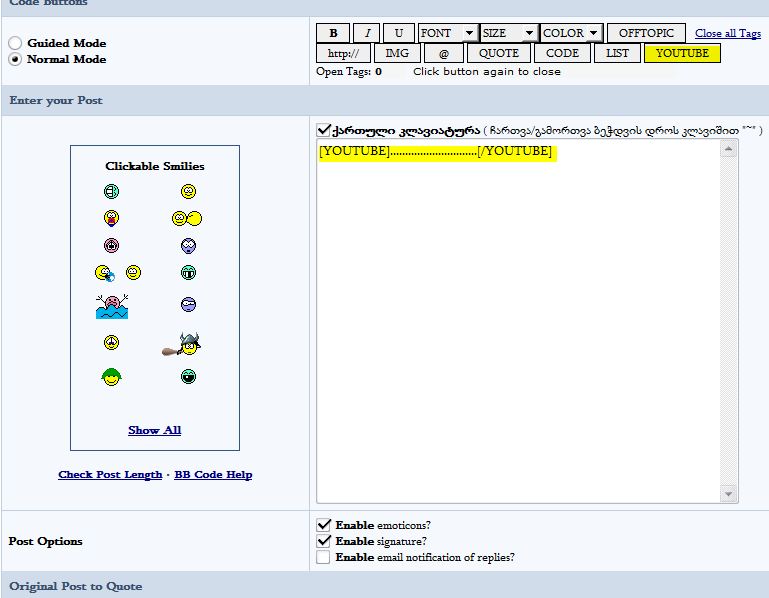Screen dimensions: 769x598
Task: Insert an image with IMG button
Action: coord(397,53)
